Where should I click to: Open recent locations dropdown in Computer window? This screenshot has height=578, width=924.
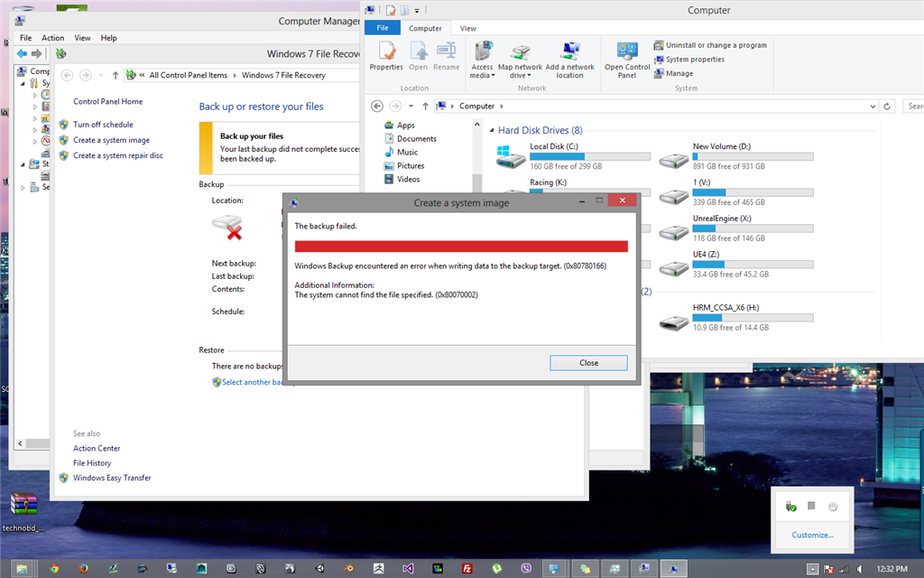pyautogui.click(x=411, y=107)
